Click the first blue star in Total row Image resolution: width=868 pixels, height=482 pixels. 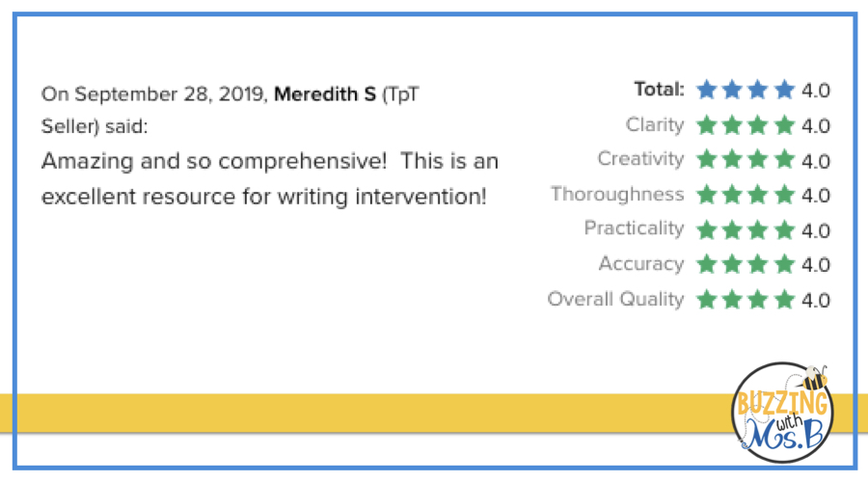click(x=707, y=91)
